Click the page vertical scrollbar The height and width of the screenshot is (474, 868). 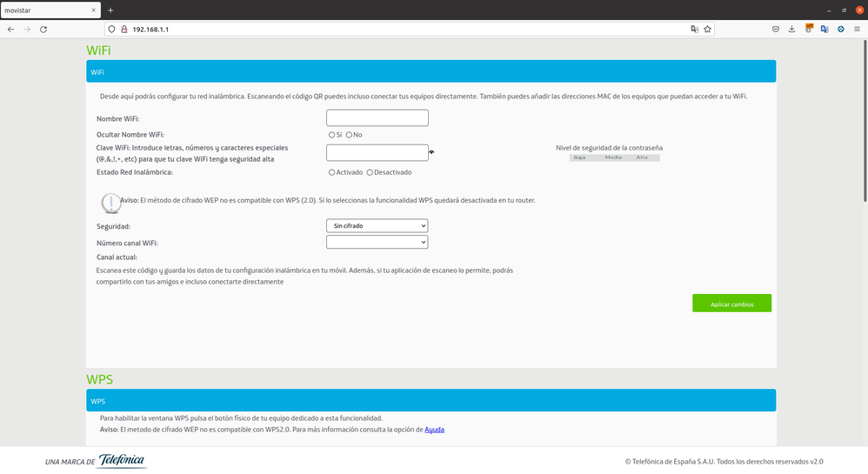(x=865, y=122)
